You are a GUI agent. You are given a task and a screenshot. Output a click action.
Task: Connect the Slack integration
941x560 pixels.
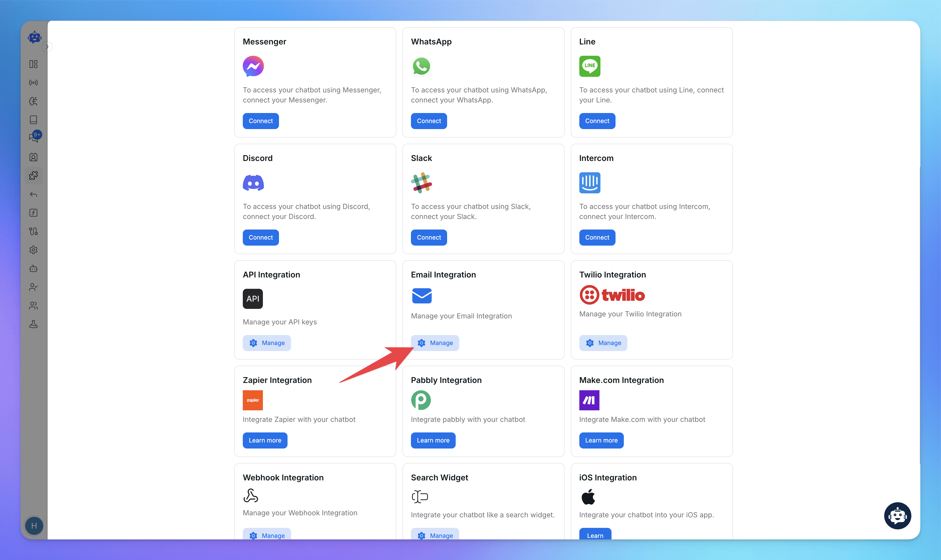coord(429,238)
